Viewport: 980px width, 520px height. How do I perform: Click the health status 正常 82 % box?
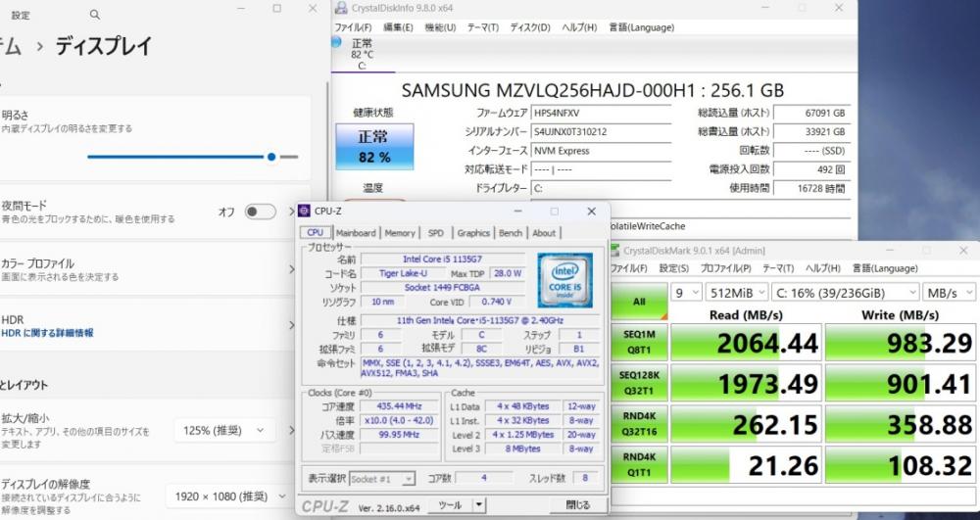pos(374,147)
